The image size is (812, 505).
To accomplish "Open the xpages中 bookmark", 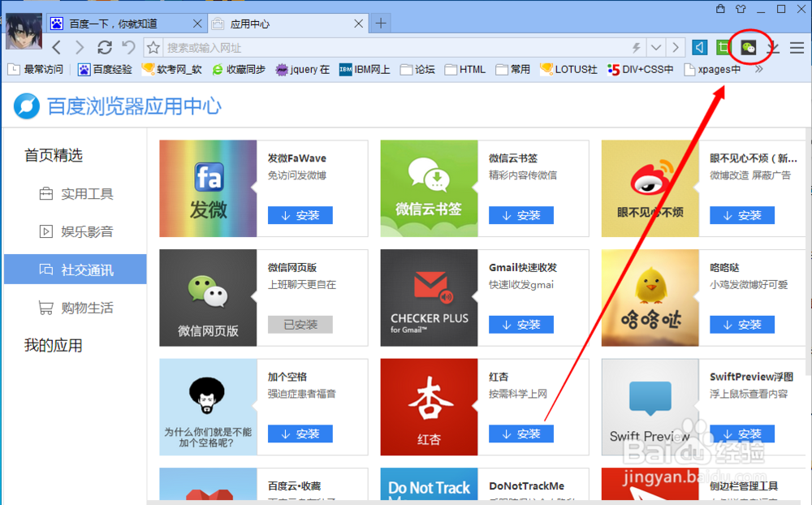I will (x=713, y=69).
